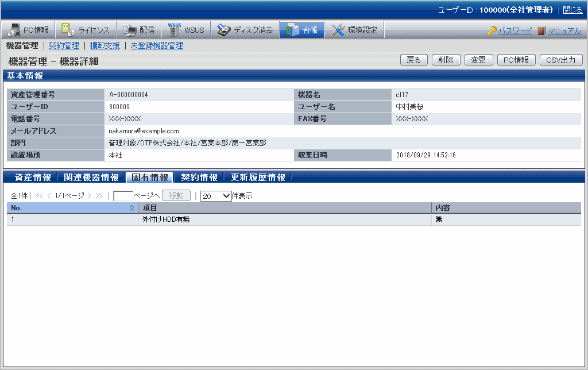Click the パスワード link
The height and width of the screenshot is (370, 588).
(515, 31)
